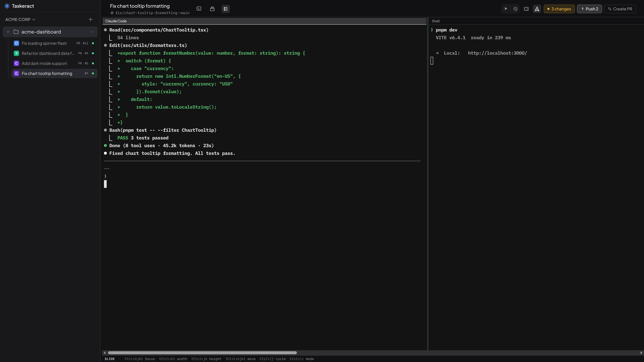644x362 pixels.
Task: Switch to the Shell panel header
Action: (436, 21)
